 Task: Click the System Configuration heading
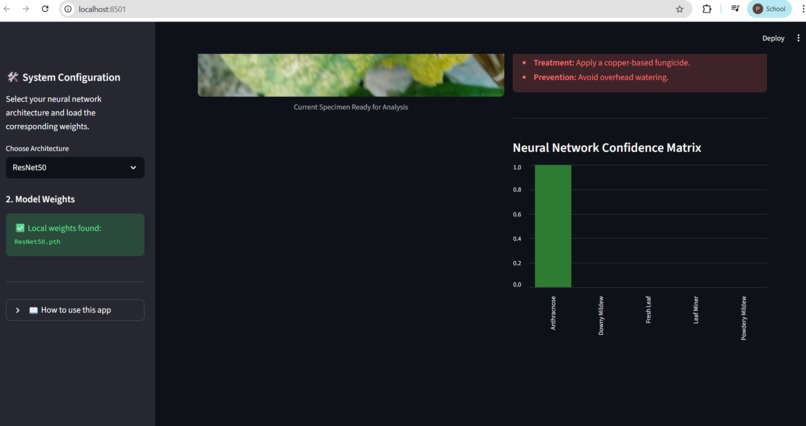click(71, 77)
